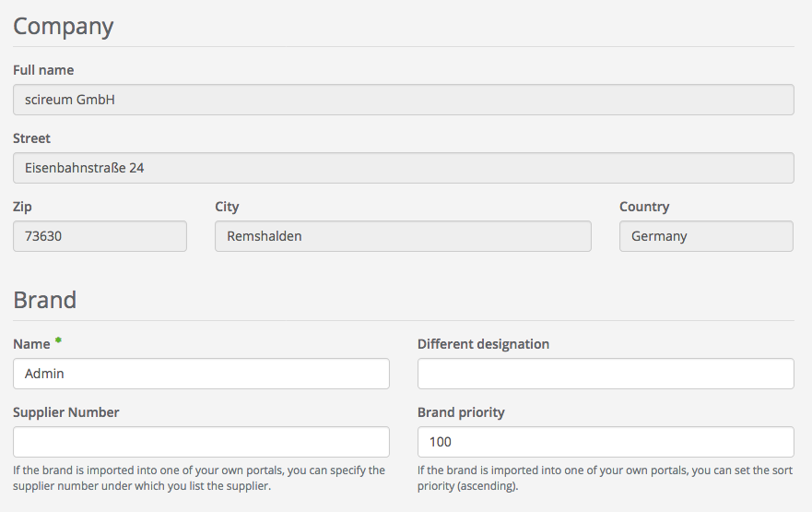Click the Company section heading

point(64,26)
